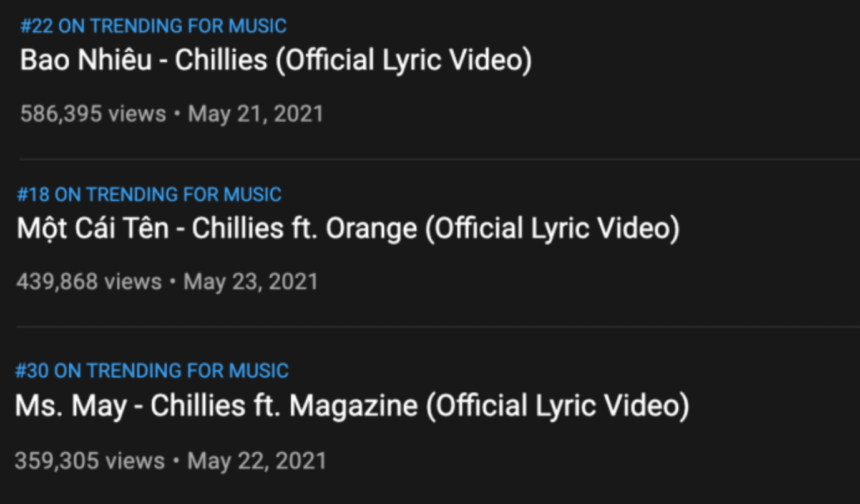
Task: Click the "Ms. May" song name
Action: coord(69,407)
